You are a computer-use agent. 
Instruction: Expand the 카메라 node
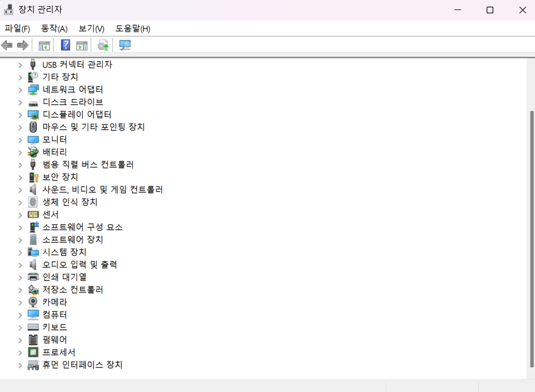(20, 302)
